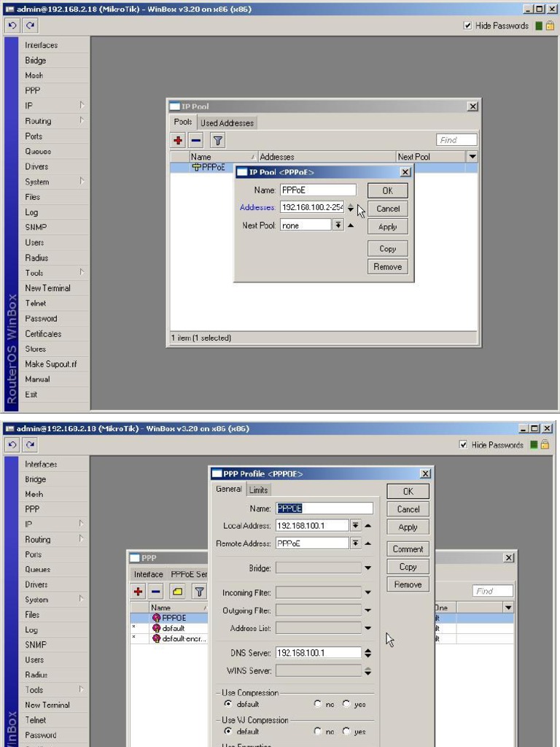Click Cancel in IP Pool <PPPoE> dialog
Image resolution: width=560 pixels, height=747 pixels.
pos(388,209)
